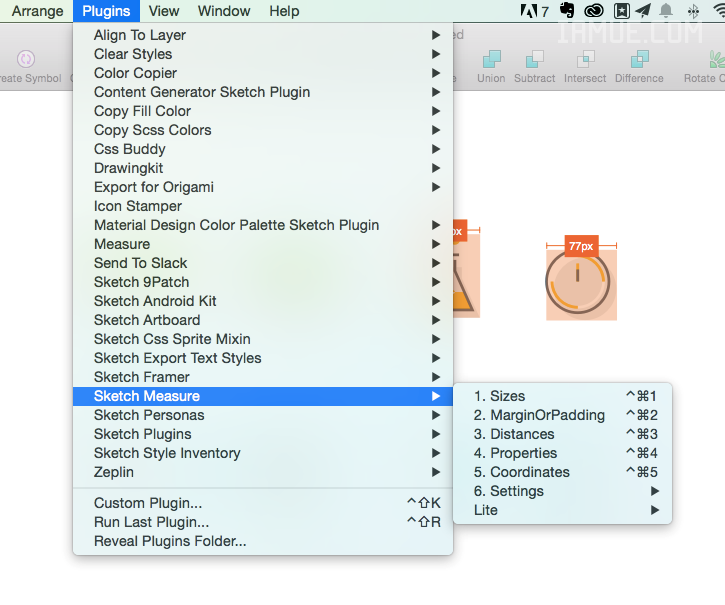The image size is (725, 605).
Task: Expand Sketch Css Sprite Mixin submenu
Action: click(263, 339)
